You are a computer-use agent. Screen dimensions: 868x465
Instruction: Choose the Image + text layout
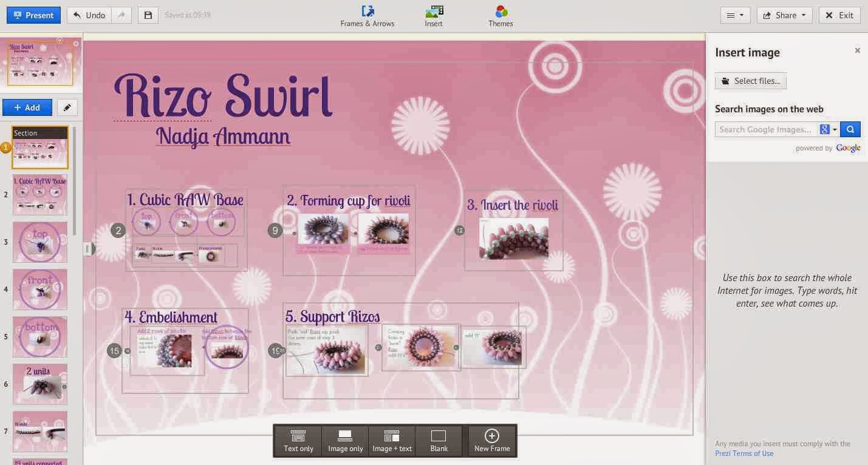click(x=392, y=441)
